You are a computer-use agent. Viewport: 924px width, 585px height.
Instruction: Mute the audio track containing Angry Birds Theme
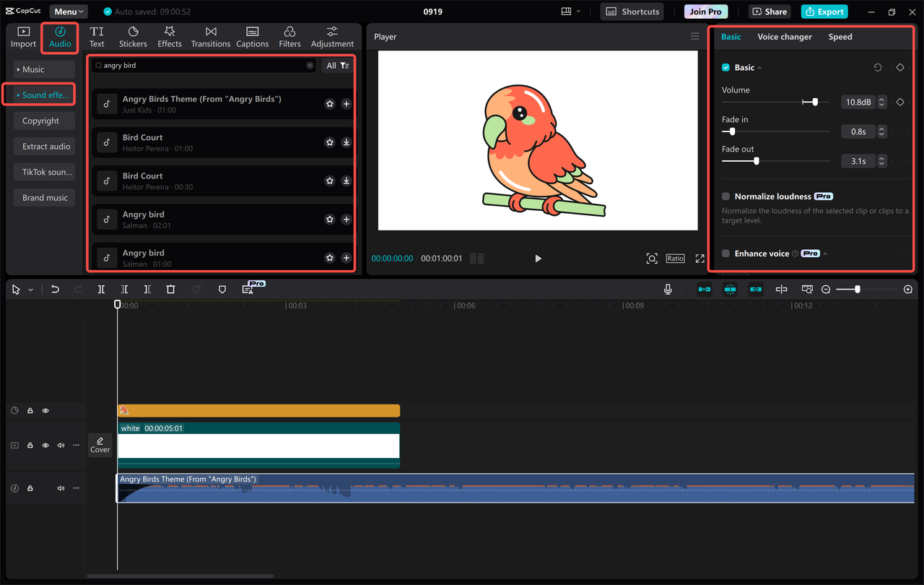tap(61, 487)
